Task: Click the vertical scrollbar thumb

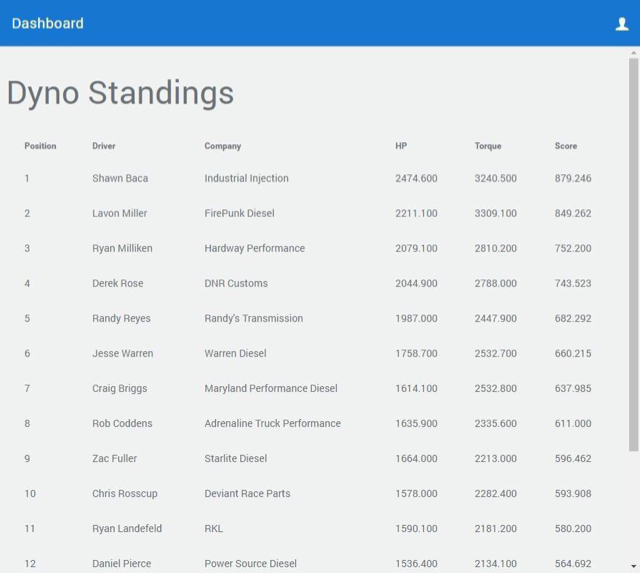Action: (x=633, y=254)
